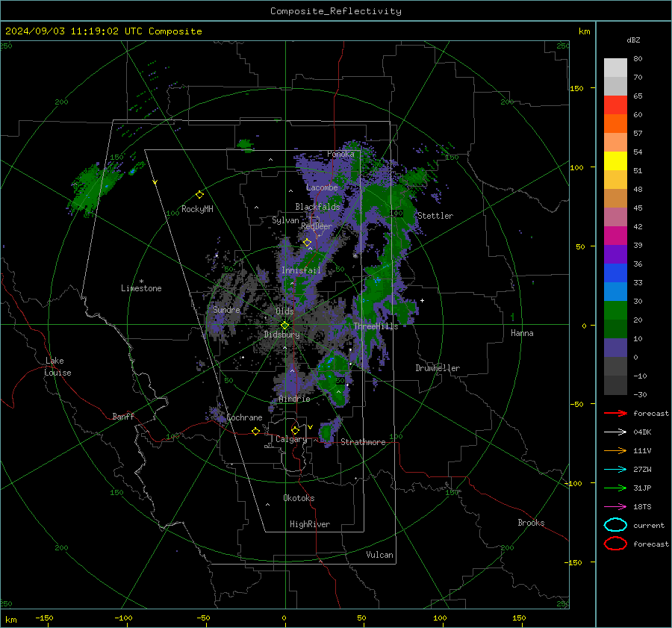
Task: Click the Innisfail label
Action: pos(301,270)
